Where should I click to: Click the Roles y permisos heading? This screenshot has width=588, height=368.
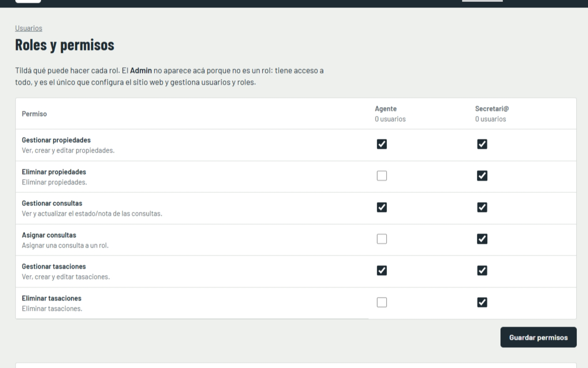[65, 45]
